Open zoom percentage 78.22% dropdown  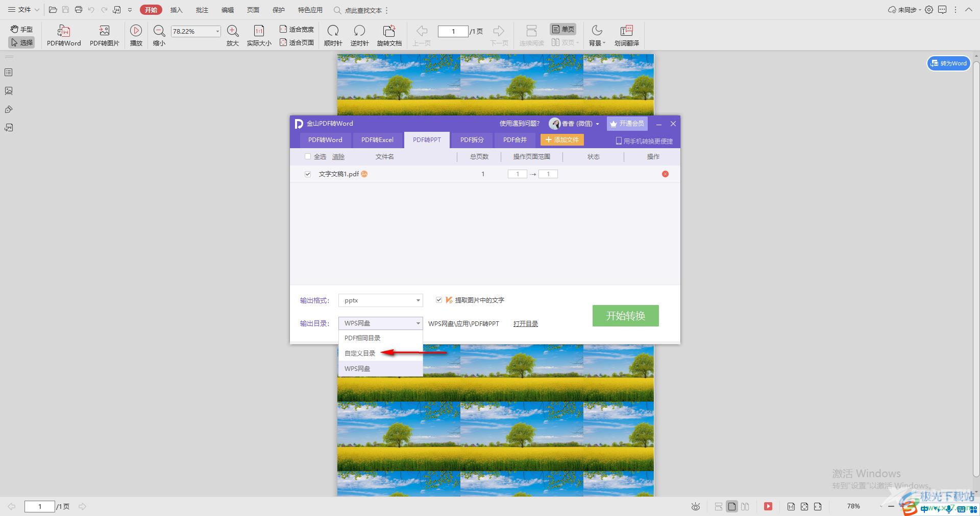coord(217,31)
